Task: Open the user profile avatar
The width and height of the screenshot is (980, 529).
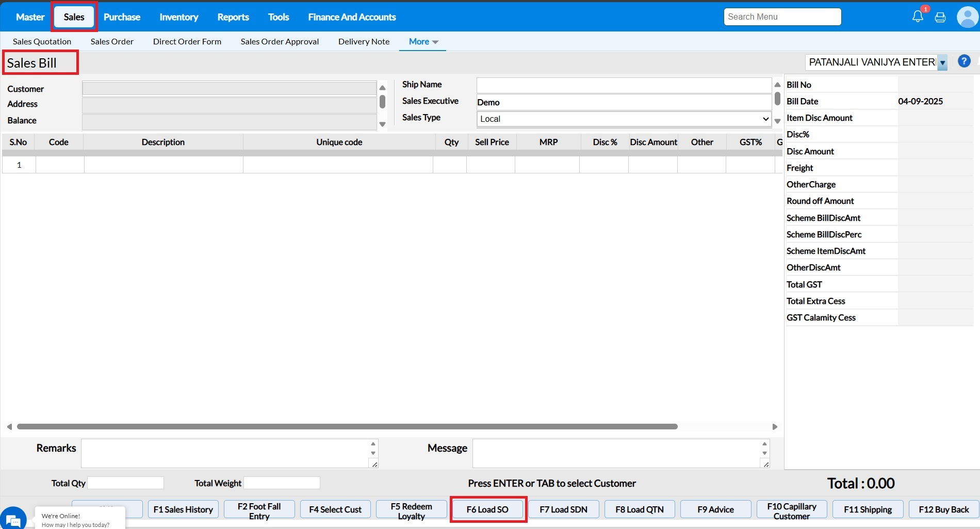Action: coord(967,17)
